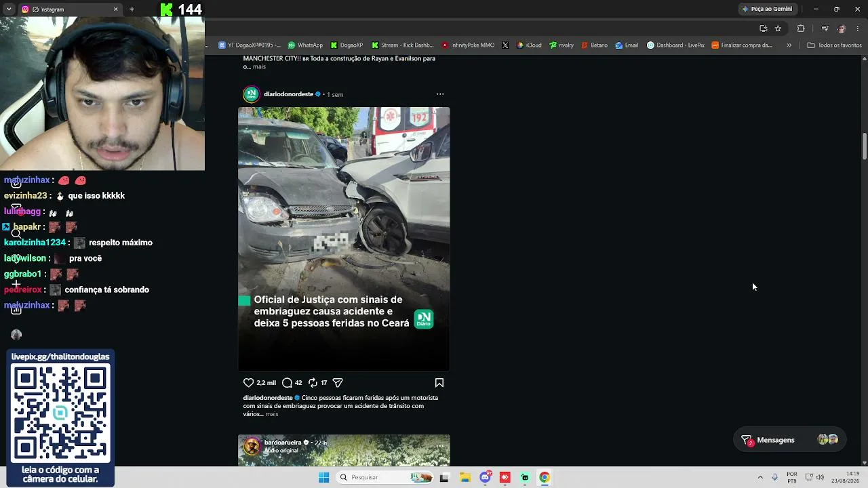The width and height of the screenshot is (868, 488).
Task: Click the '2,2 mil' likes count
Action: click(267, 383)
